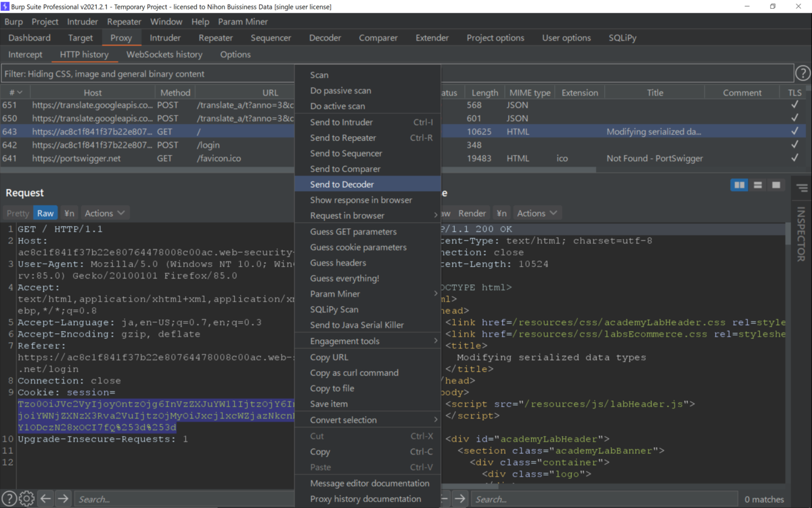Open the SQLiPy tab
Screen dimensions: 812x508
[x=622, y=38]
